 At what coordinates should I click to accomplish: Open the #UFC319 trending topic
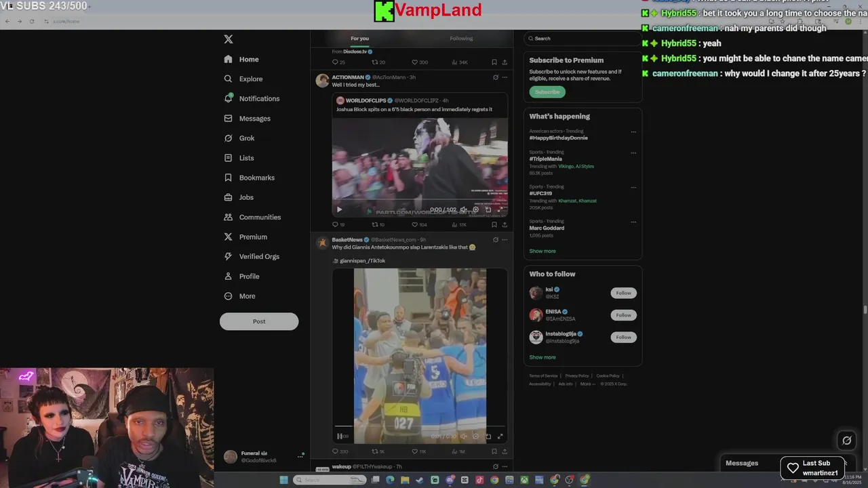pyautogui.click(x=541, y=193)
